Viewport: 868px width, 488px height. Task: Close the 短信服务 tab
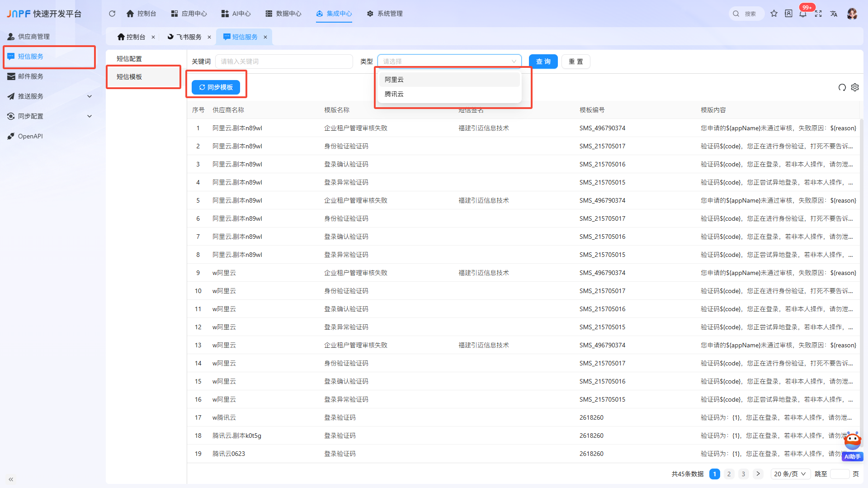click(265, 37)
